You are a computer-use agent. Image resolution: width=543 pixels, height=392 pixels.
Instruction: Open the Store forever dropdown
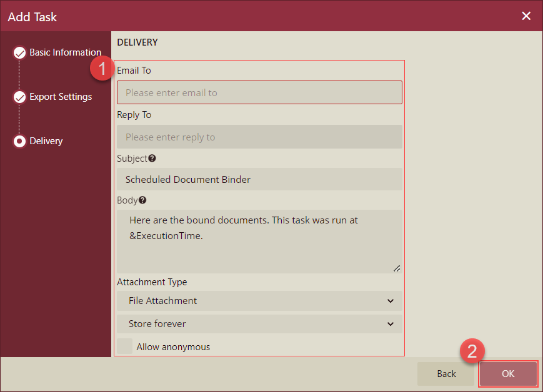point(259,323)
